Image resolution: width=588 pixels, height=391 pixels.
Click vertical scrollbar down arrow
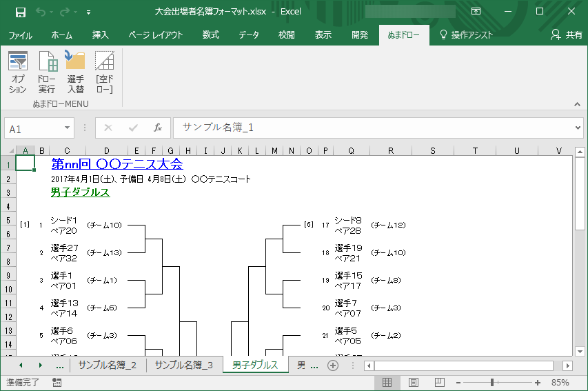580,352
